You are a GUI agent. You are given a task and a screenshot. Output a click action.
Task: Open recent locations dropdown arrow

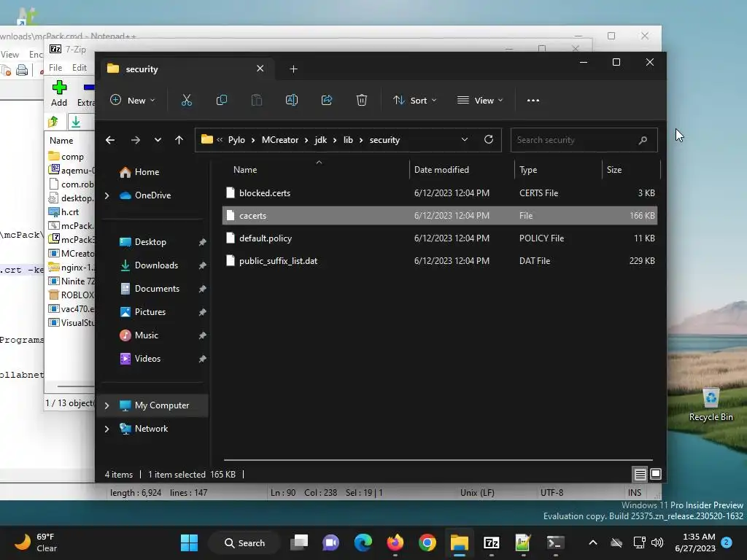[x=158, y=140]
